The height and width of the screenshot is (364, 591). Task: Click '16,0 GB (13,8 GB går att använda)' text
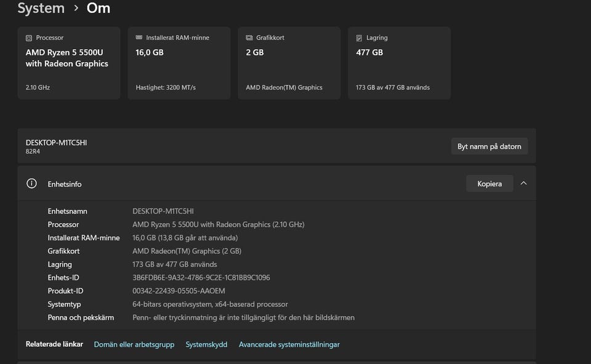click(x=185, y=238)
